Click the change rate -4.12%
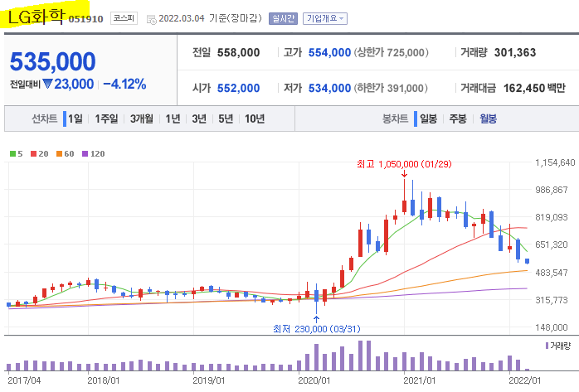 (x=124, y=84)
